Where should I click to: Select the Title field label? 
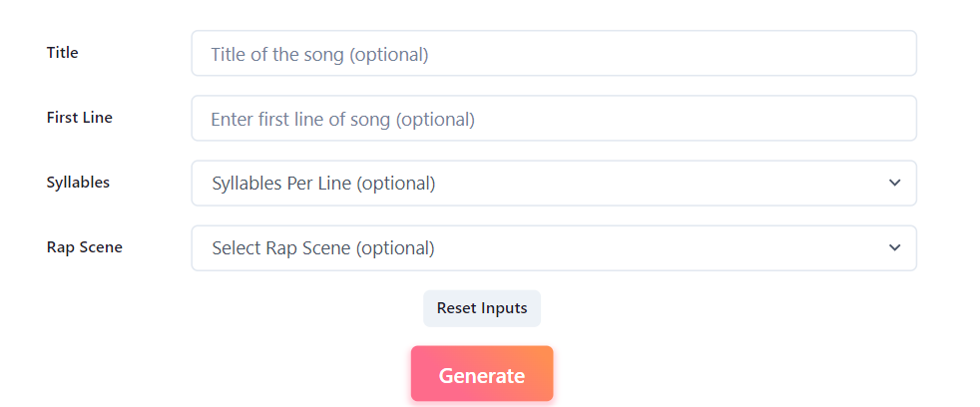click(x=63, y=53)
